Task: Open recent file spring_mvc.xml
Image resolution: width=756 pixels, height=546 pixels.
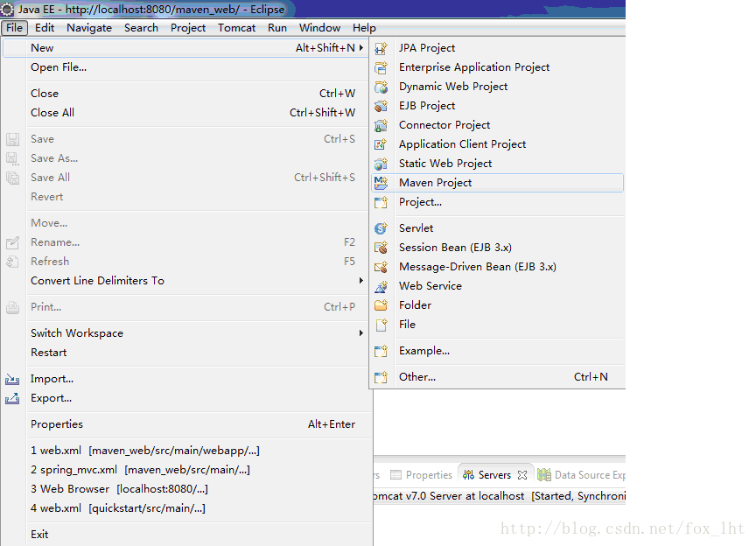Action: [140, 470]
